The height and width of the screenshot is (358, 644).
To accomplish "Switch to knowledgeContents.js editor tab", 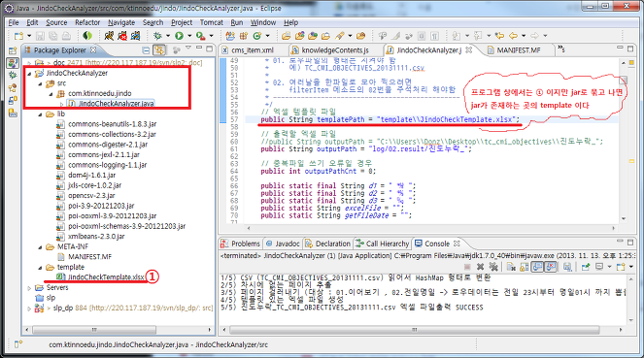I will tap(330, 50).
